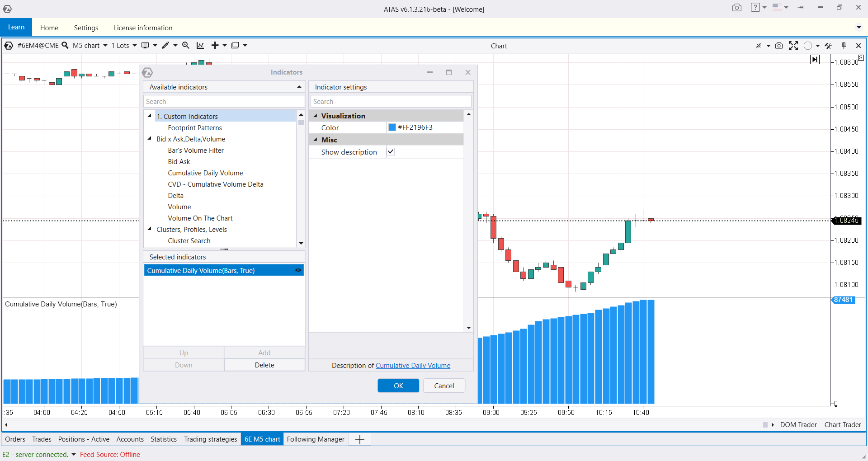Switch to the Following Manager tab
Viewport: 868px width, 461px height.
[x=316, y=439]
